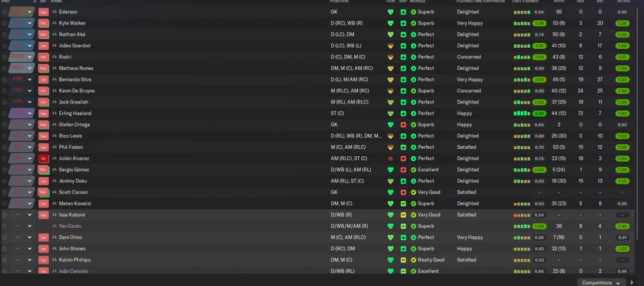Click Kyle Walker's 7.26 last game rating

[x=539, y=23]
